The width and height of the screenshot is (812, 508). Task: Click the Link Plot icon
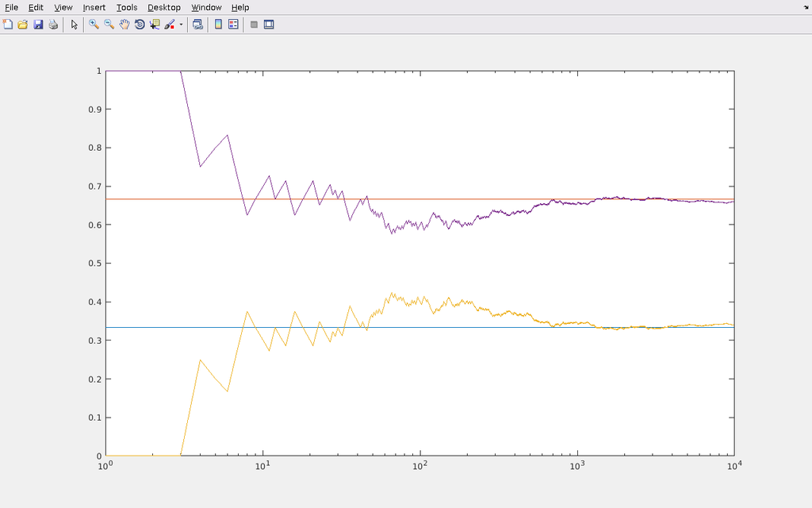[x=197, y=25]
